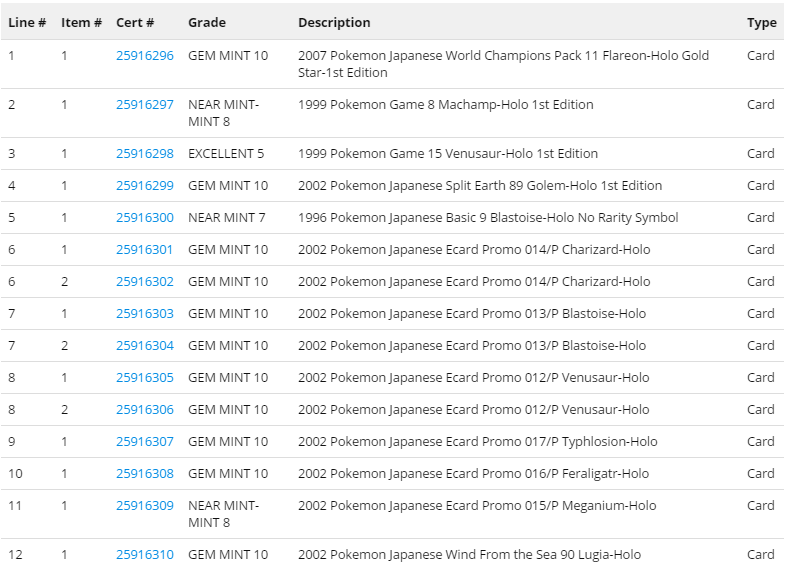Click the Grade column header
The width and height of the screenshot is (794, 579).
pyautogui.click(x=207, y=23)
